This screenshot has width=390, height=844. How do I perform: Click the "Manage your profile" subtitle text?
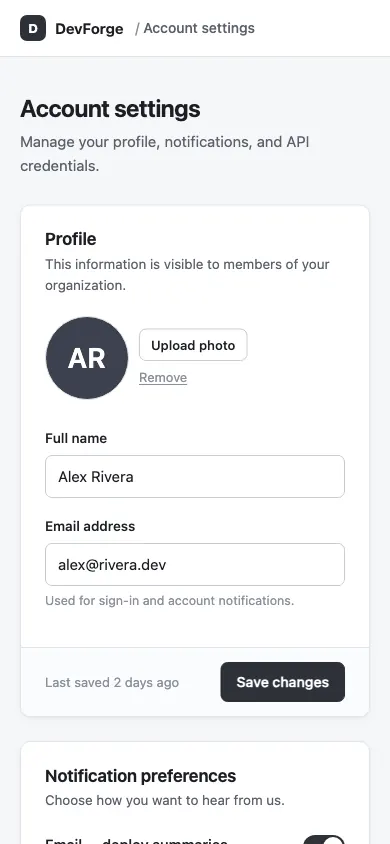click(x=165, y=154)
